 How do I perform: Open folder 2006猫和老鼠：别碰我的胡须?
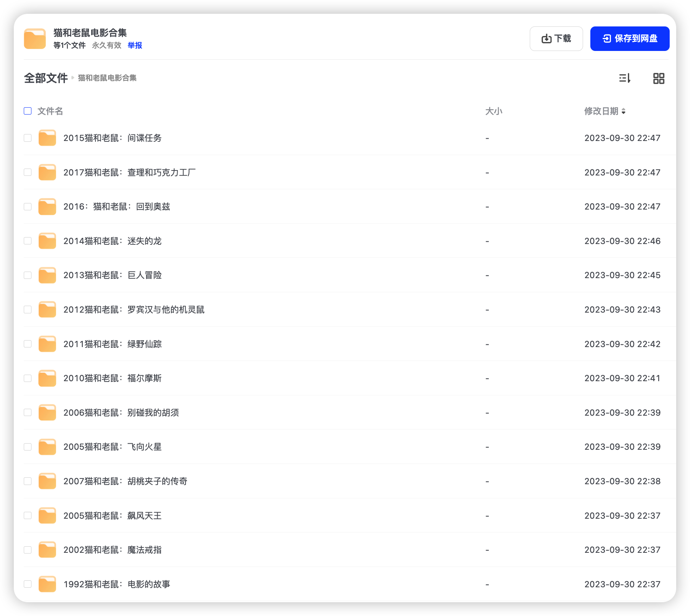point(121,413)
